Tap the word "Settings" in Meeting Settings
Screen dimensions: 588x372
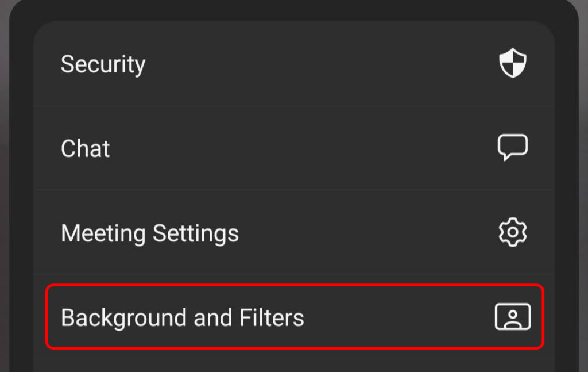pyautogui.click(x=195, y=233)
